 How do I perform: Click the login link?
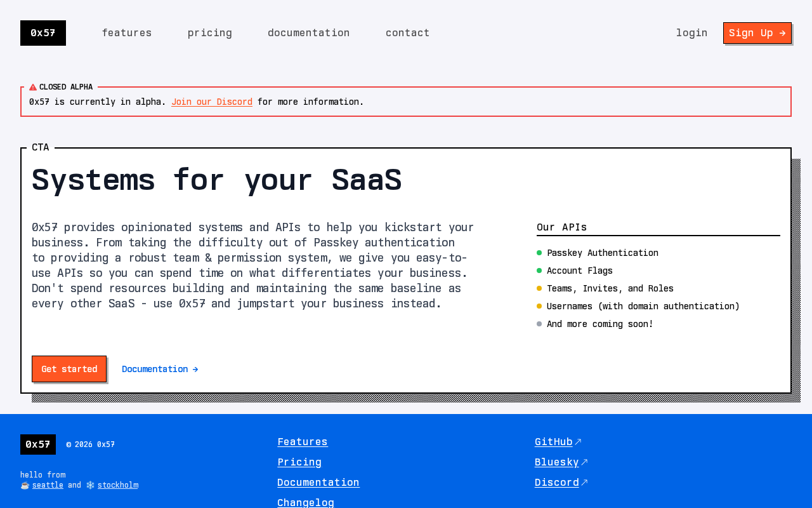coord(691,33)
